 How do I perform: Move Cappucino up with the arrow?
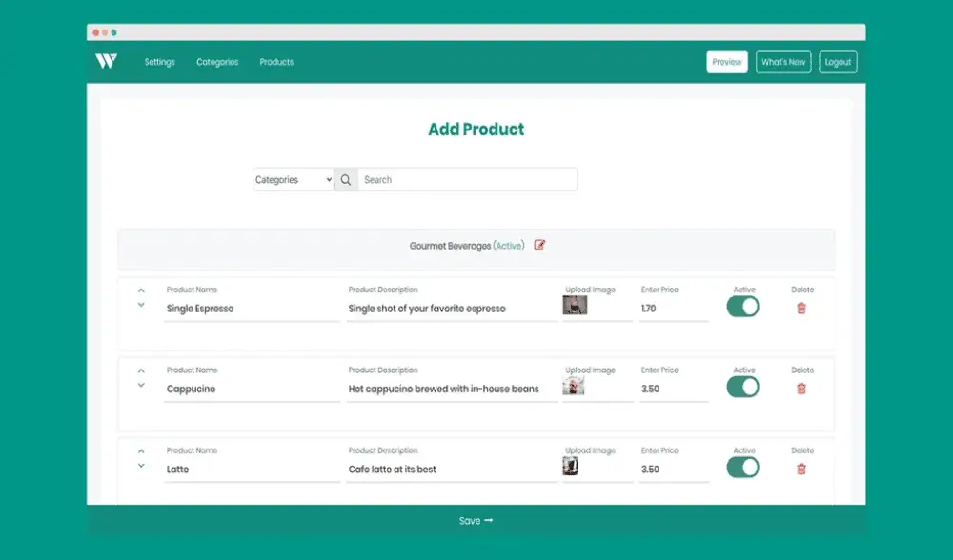click(141, 370)
